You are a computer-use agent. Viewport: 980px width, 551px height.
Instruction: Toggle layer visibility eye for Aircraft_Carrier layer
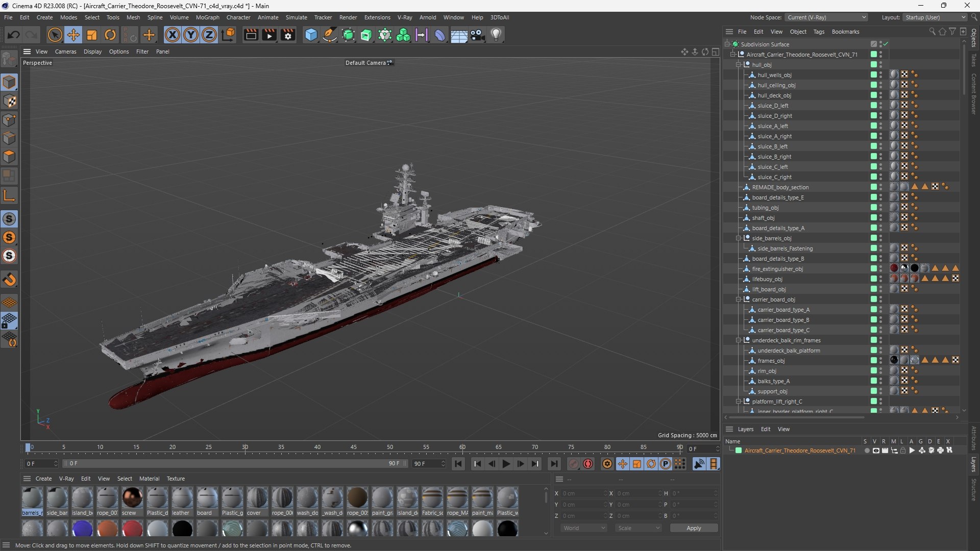click(876, 450)
